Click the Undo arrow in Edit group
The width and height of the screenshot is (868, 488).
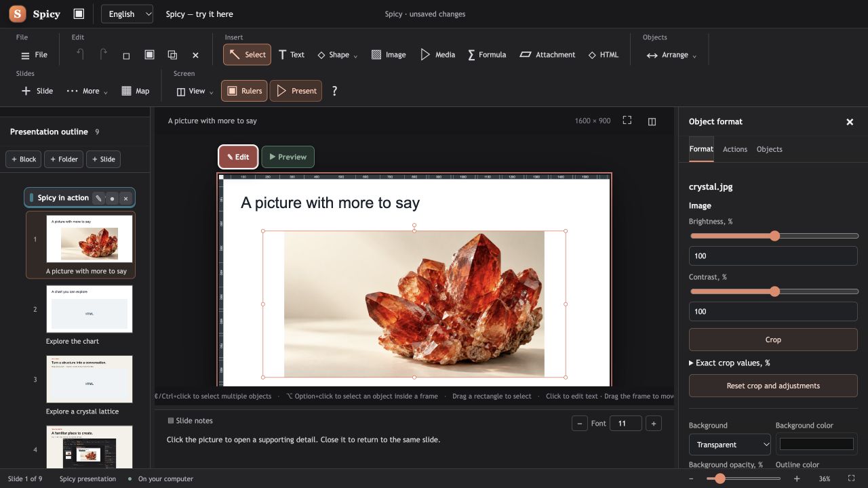coord(80,55)
